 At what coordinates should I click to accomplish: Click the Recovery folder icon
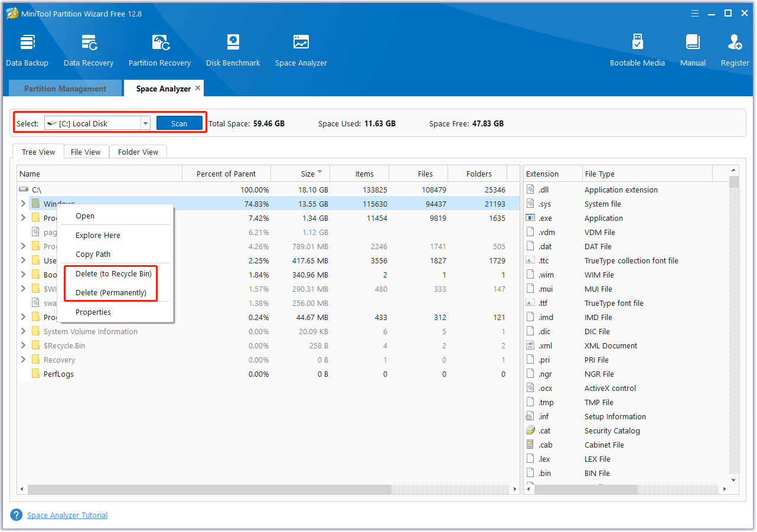[x=35, y=360]
